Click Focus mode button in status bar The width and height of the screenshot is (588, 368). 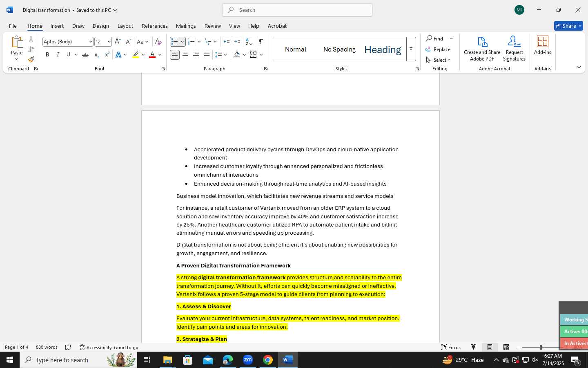[x=451, y=347]
